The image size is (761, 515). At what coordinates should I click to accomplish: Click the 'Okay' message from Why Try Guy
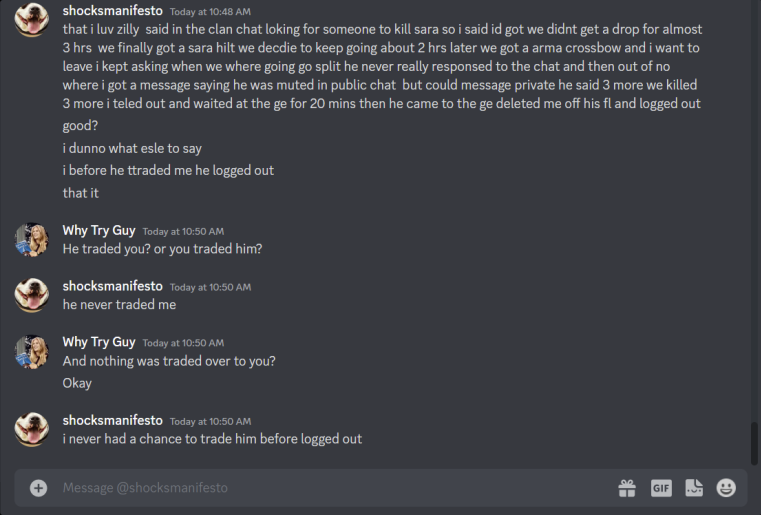(x=77, y=383)
